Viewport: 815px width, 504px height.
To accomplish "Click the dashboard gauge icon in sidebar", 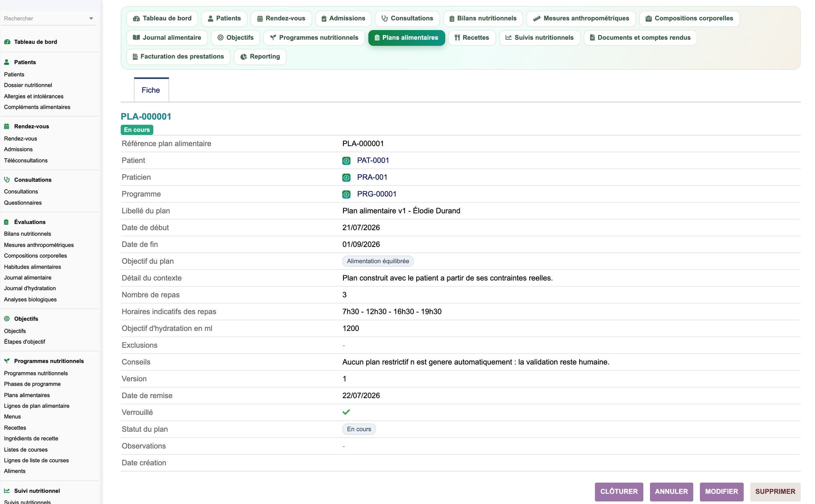I will [7, 42].
